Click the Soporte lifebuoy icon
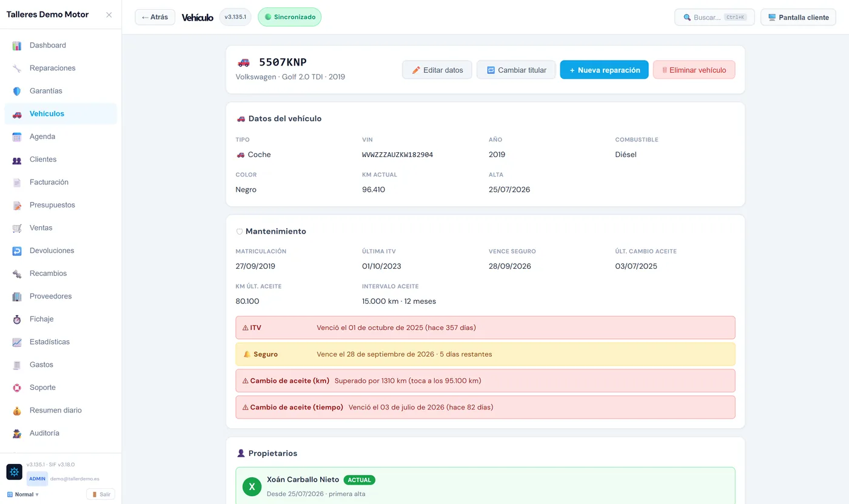The width and height of the screenshot is (849, 504). pos(17,388)
